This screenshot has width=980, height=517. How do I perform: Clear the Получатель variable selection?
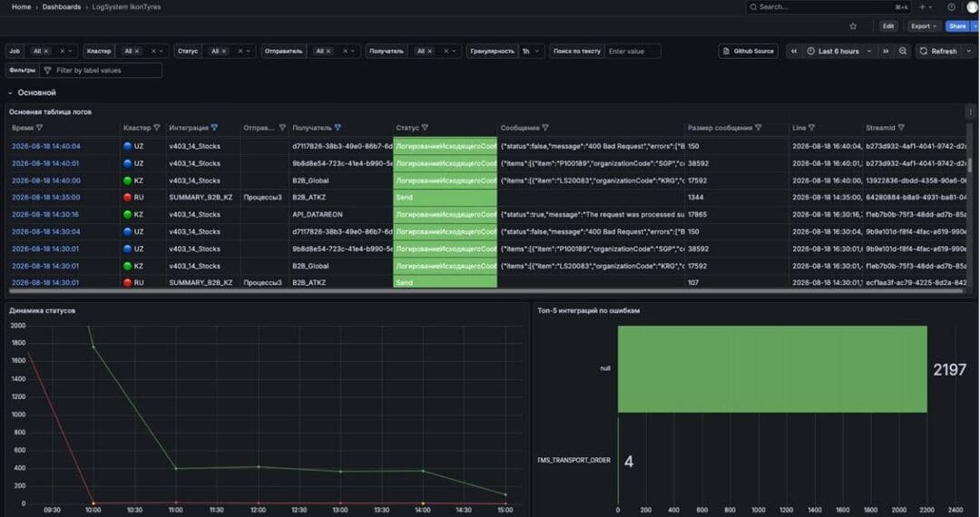[x=446, y=51]
